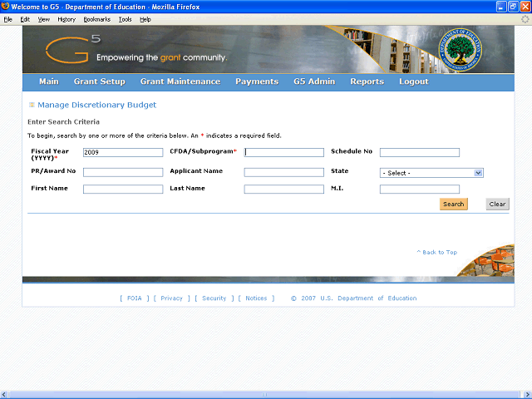Click the Manage Discretionary Budget heading
This screenshot has height=399, width=532.
97,105
